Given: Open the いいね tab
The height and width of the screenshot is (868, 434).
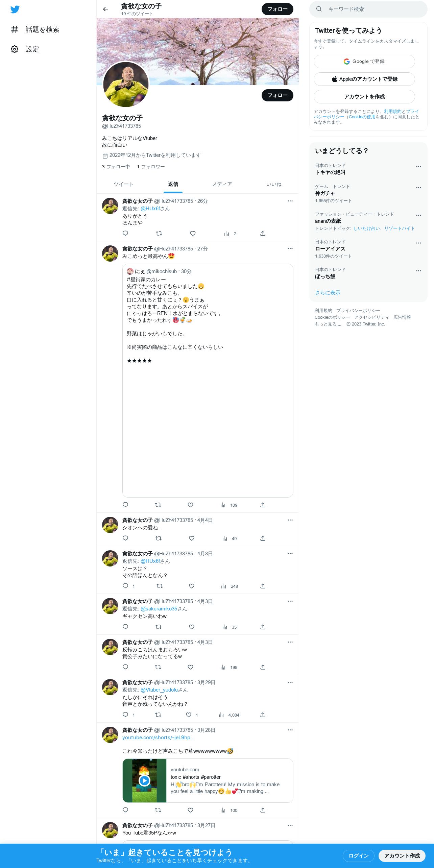Looking at the screenshot, I should pyautogui.click(x=274, y=184).
